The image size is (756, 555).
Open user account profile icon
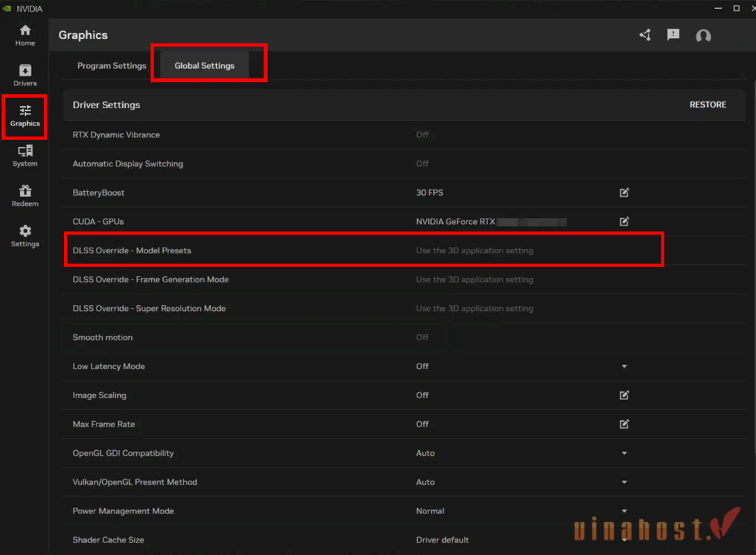coord(703,35)
